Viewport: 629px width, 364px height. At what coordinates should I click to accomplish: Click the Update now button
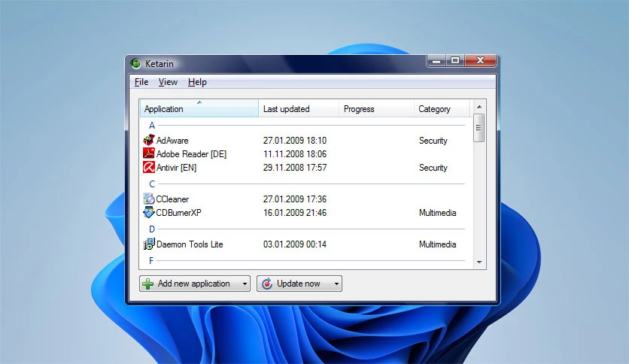pyautogui.click(x=299, y=284)
